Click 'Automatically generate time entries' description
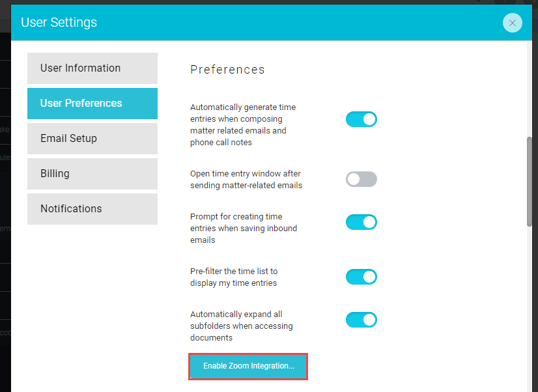This screenshot has width=538, height=392. pos(243,125)
